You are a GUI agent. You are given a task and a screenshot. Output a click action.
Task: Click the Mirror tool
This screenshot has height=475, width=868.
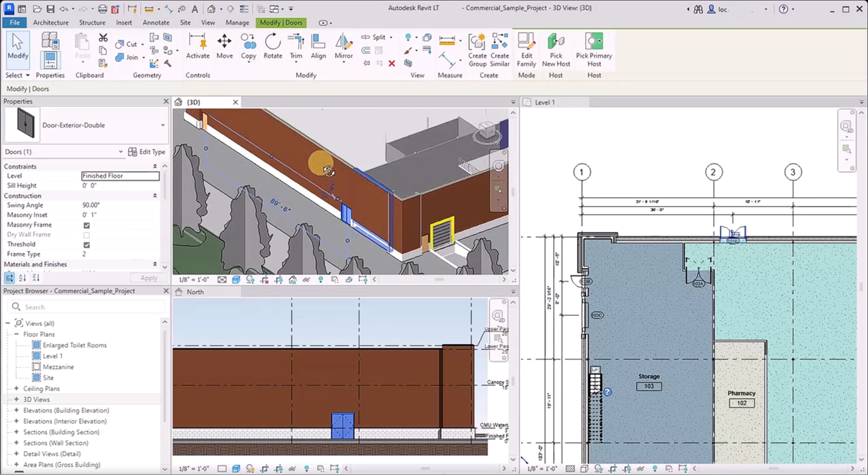tap(344, 47)
